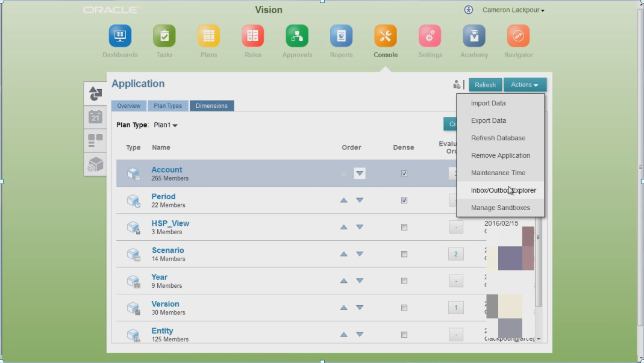This screenshot has width=644, height=363.
Task: Click the user permissions icon beside Refresh
Action: point(456,85)
